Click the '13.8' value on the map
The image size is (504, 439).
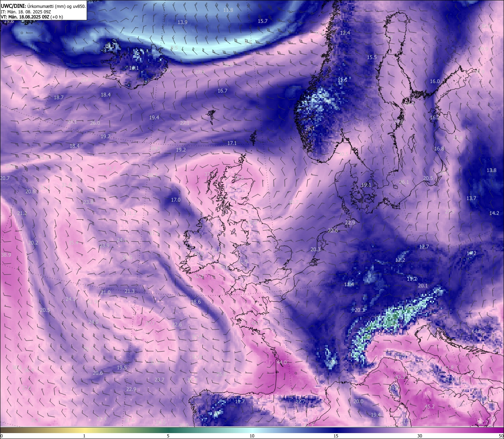pyautogui.click(x=491, y=170)
